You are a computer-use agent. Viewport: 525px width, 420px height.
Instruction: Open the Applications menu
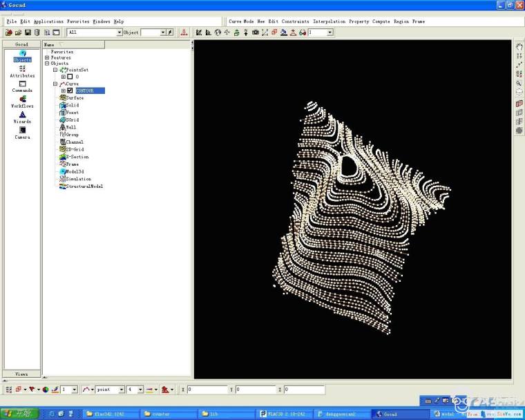tap(48, 21)
